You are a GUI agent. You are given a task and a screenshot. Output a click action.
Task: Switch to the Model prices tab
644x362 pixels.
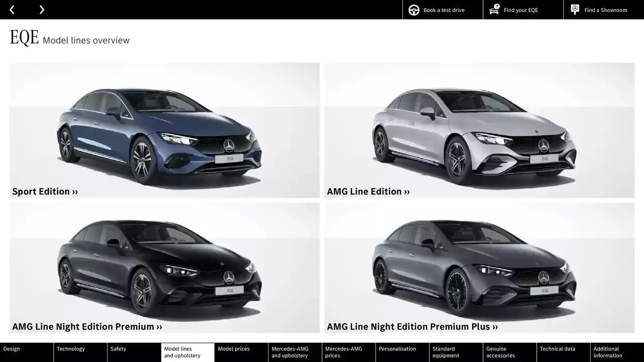click(241, 352)
